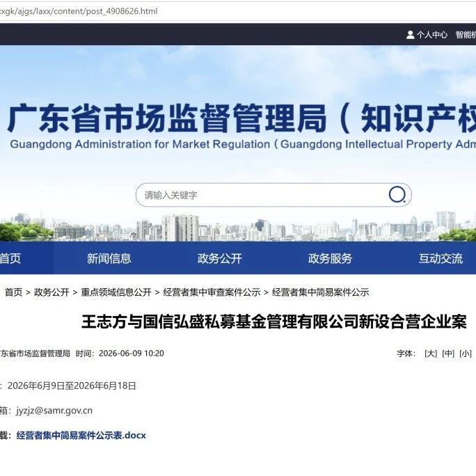Click the Guangdong Administration for Market Regulation subtitle

click(x=243, y=144)
